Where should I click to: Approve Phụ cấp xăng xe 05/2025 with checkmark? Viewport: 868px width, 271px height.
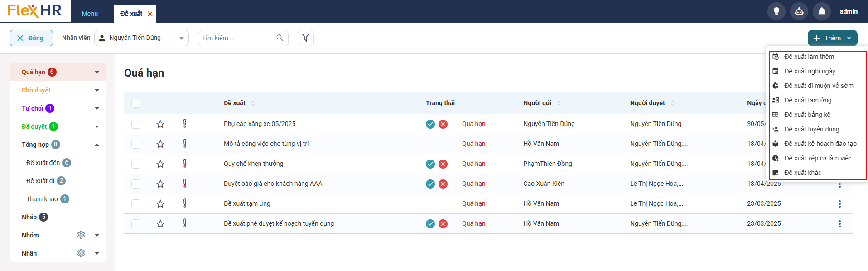click(x=430, y=124)
